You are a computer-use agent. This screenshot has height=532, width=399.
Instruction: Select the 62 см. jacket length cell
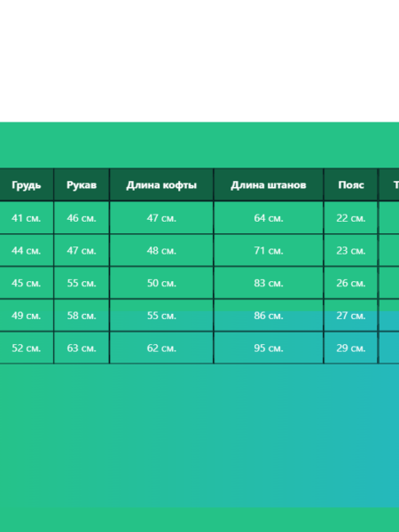(161, 348)
